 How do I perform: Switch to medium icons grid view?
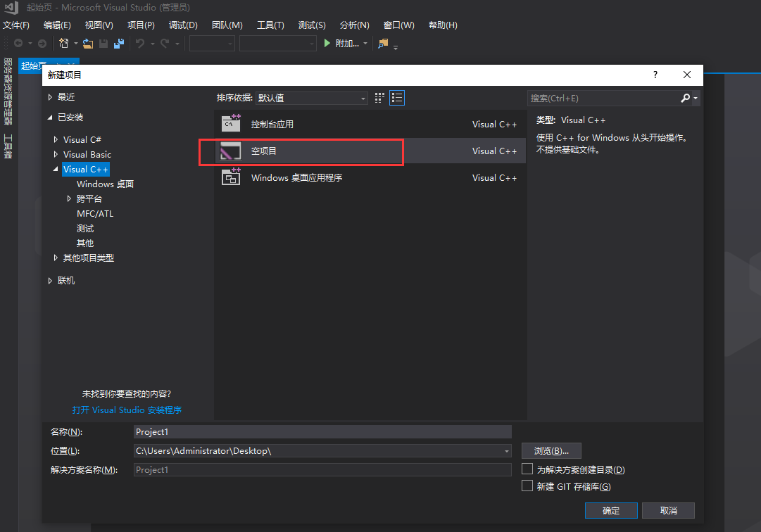(x=379, y=98)
